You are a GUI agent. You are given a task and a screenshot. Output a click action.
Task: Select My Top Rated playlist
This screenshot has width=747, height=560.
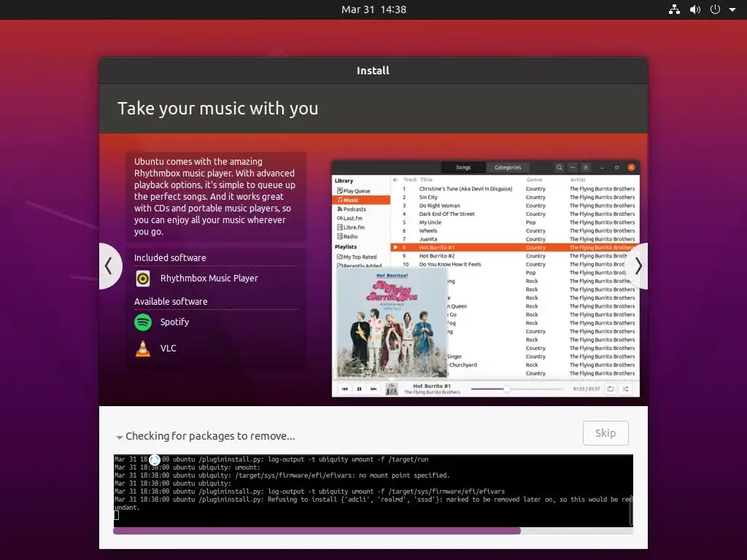click(357, 257)
